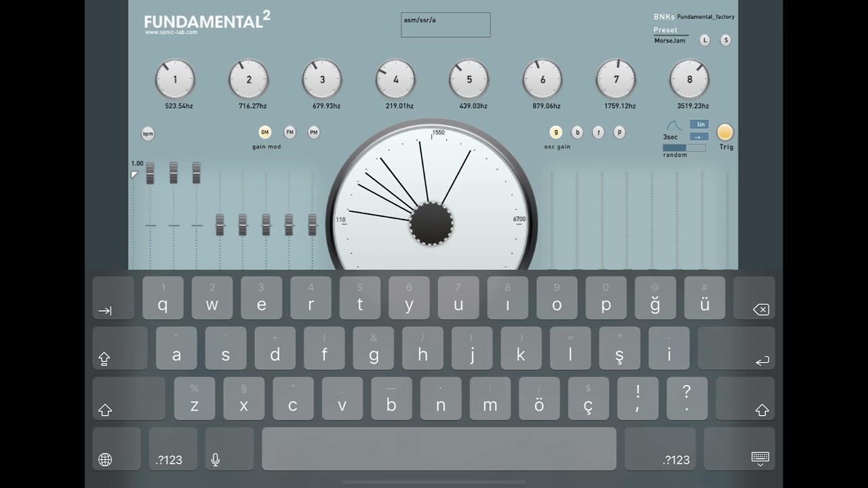Adjust the random amount slider
Viewport: 868px width, 488px height.
click(684, 147)
